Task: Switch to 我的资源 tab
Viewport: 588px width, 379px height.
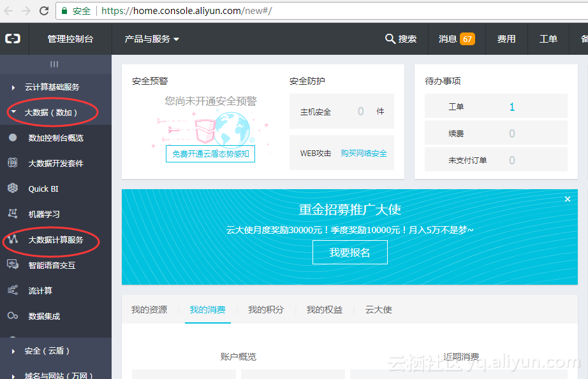Action: pyautogui.click(x=149, y=310)
